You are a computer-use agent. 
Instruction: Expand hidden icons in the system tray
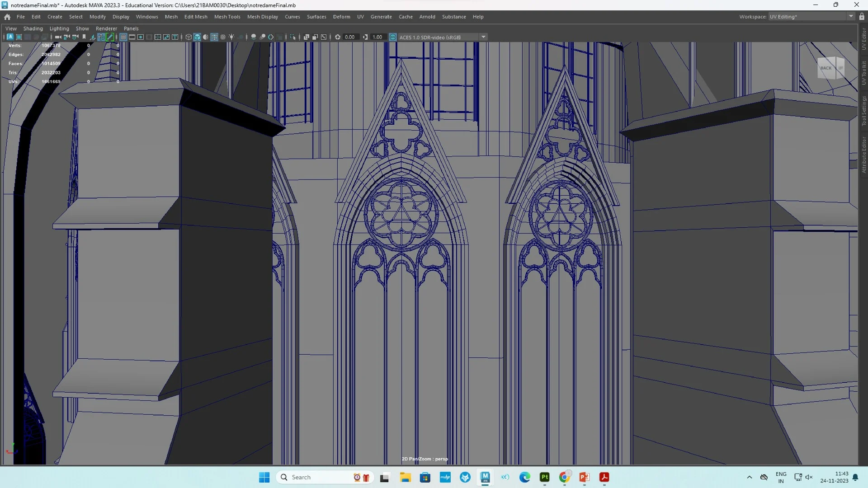point(749,477)
